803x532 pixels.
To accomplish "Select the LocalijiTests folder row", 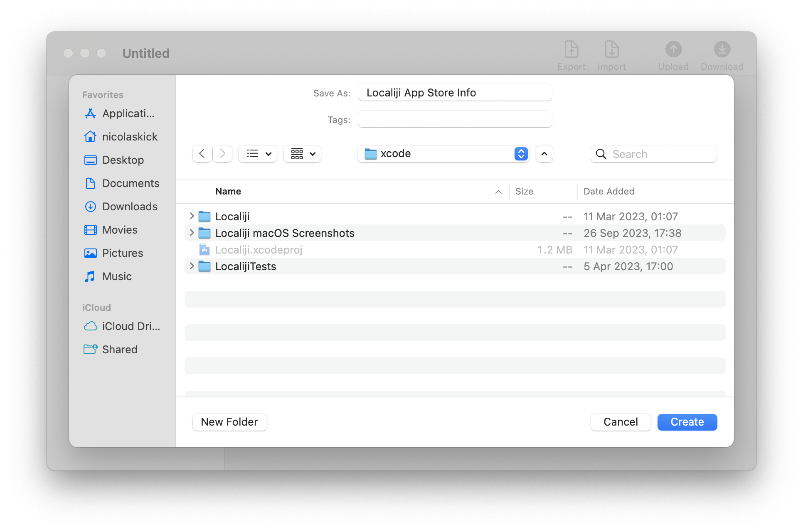I will click(455, 266).
